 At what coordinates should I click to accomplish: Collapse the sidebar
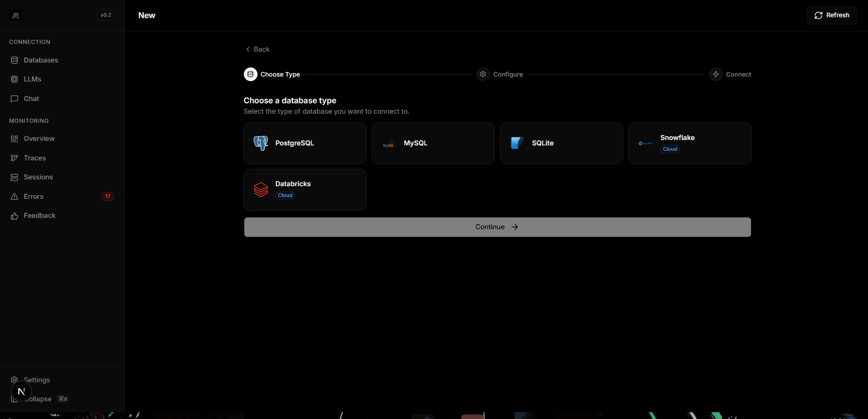tap(62, 399)
